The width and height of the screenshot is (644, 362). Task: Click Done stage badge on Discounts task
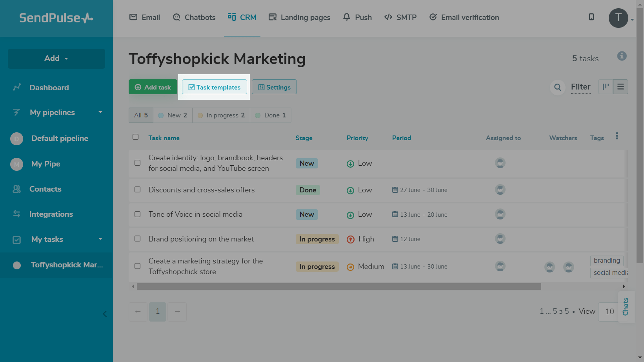308,190
